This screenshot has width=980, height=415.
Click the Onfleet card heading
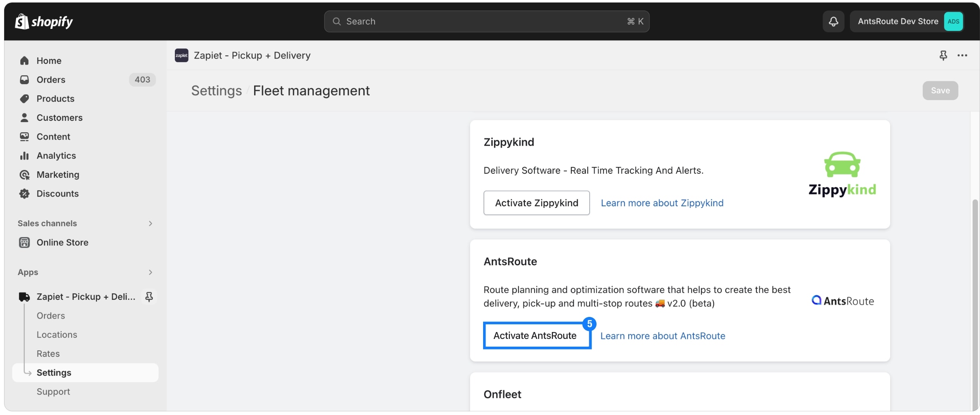(502, 394)
